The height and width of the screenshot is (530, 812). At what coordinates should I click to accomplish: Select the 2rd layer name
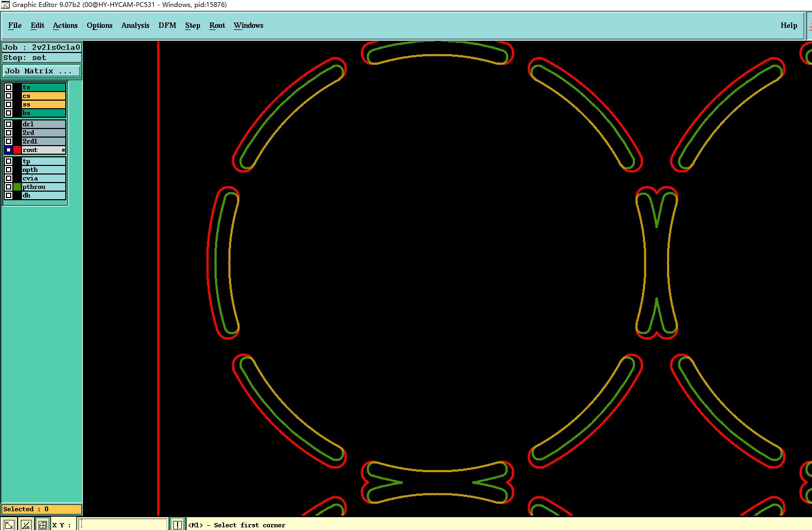44,133
